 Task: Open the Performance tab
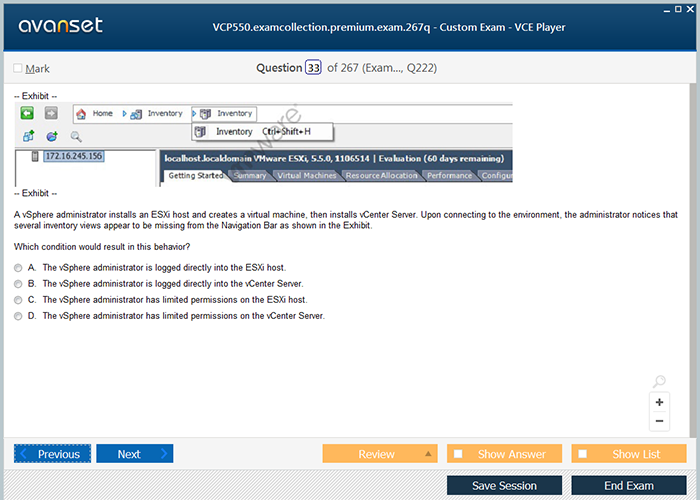pos(449,176)
